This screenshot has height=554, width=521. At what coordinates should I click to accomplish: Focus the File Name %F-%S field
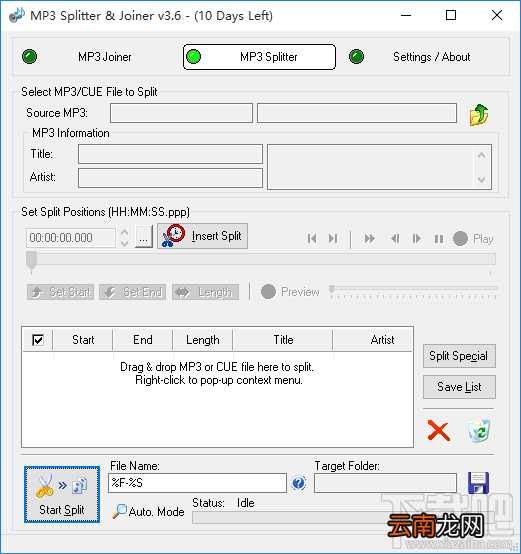tap(197, 483)
